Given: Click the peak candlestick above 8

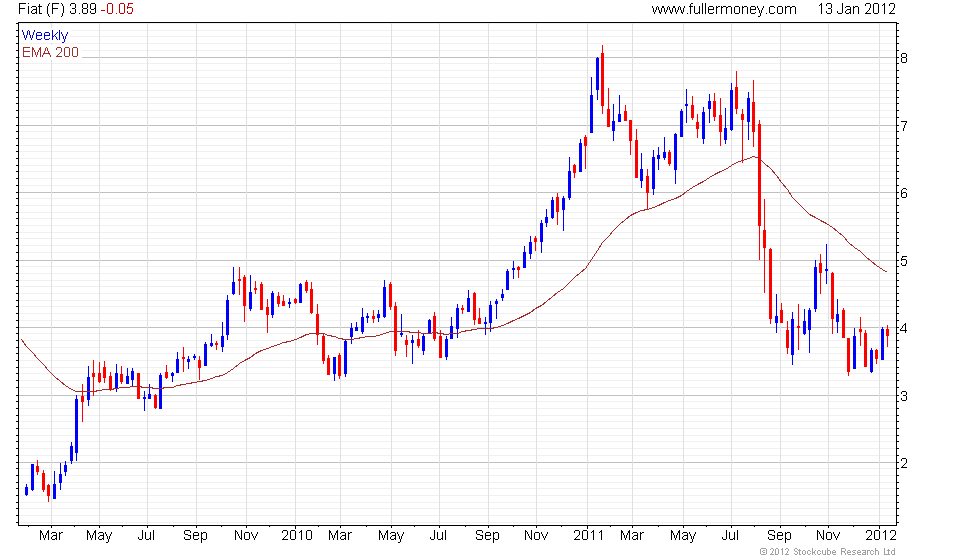Looking at the screenshot, I should click(x=602, y=79).
